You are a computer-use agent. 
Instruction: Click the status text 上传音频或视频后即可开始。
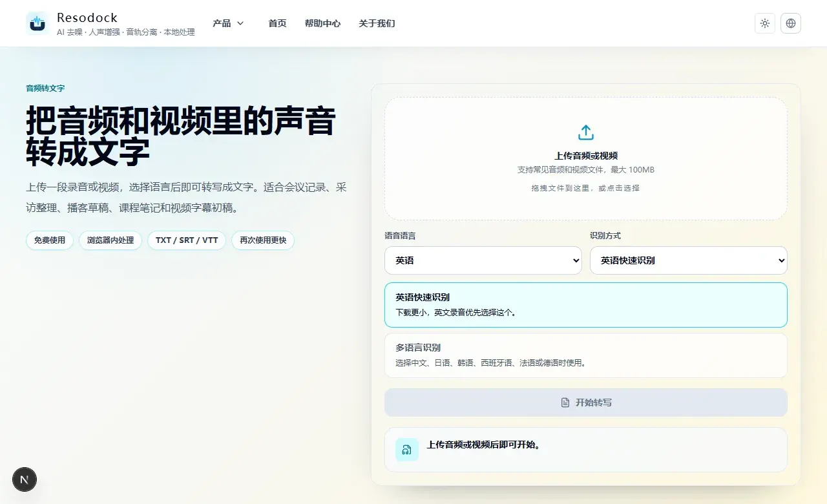coord(484,445)
